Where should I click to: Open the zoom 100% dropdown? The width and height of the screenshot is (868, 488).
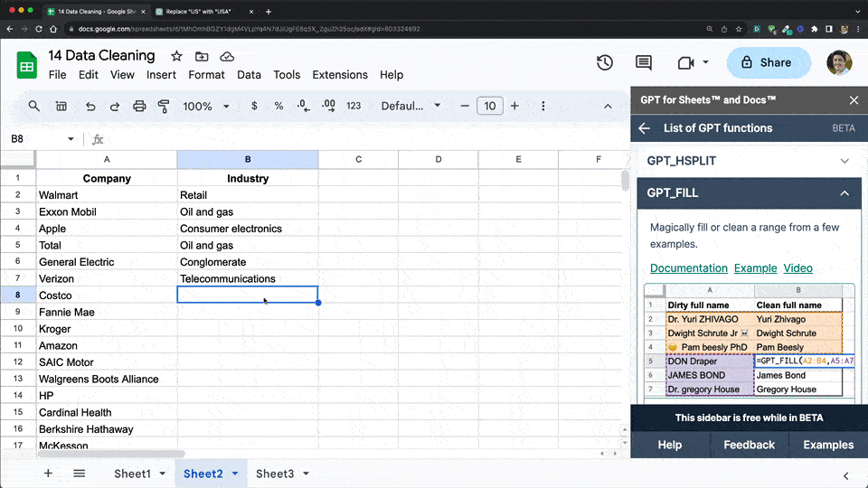(206, 107)
